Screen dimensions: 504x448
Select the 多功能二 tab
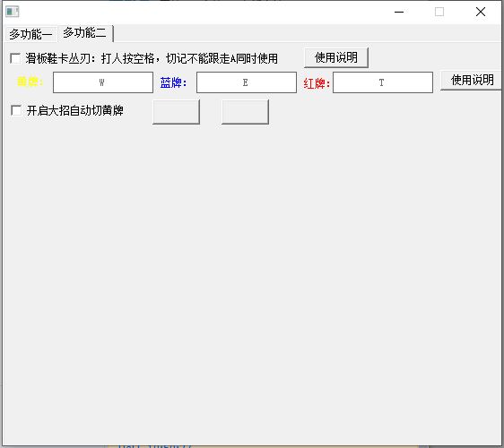coord(85,33)
